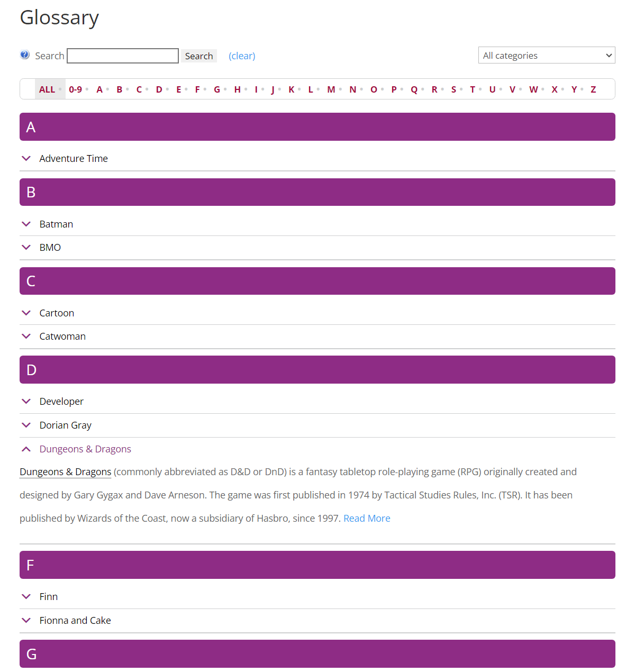Expand the Fionna and Cake entry chevron
The image size is (635, 672).
[26, 620]
